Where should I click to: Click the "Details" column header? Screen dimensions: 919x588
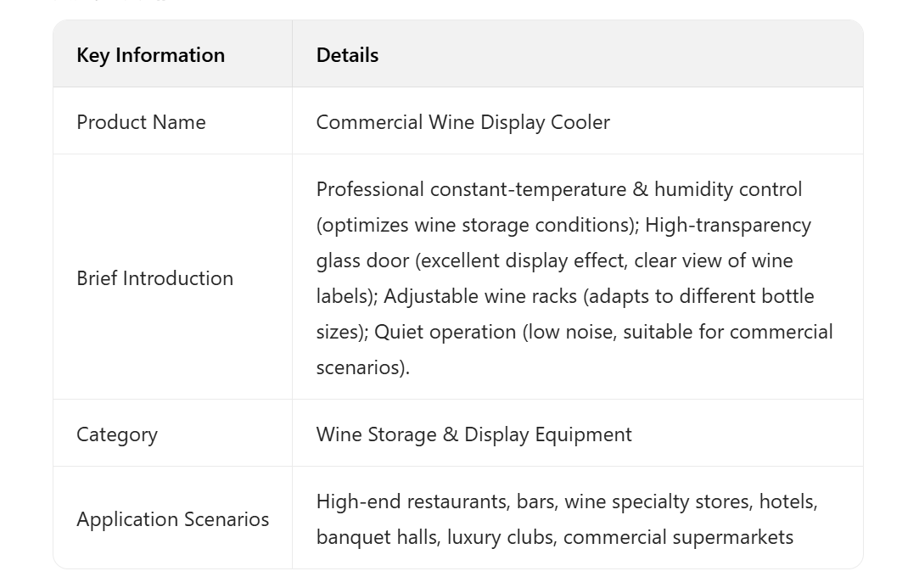tap(347, 55)
